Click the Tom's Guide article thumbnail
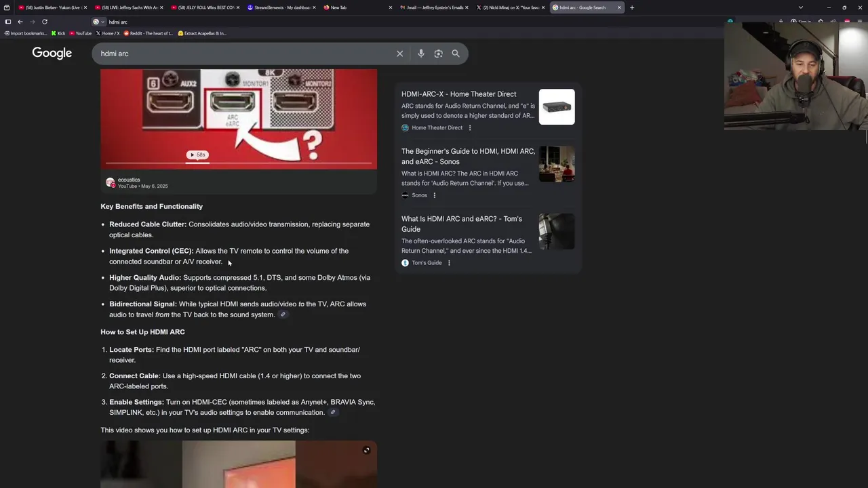Image resolution: width=868 pixels, height=488 pixels. pyautogui.click(x=557, y=232)
